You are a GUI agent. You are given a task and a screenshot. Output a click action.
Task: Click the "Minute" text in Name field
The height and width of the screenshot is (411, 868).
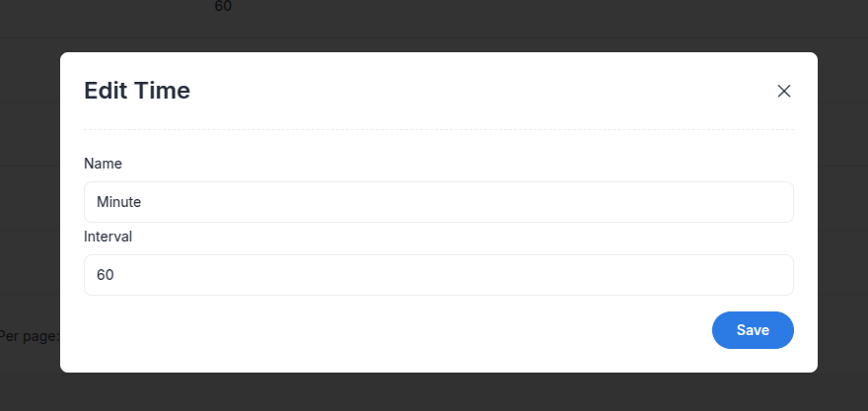pyautogui.click(x=119, y=202)
